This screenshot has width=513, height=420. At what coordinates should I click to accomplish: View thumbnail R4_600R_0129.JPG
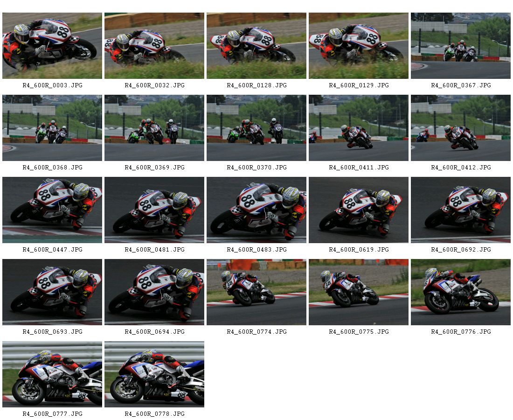358,46
